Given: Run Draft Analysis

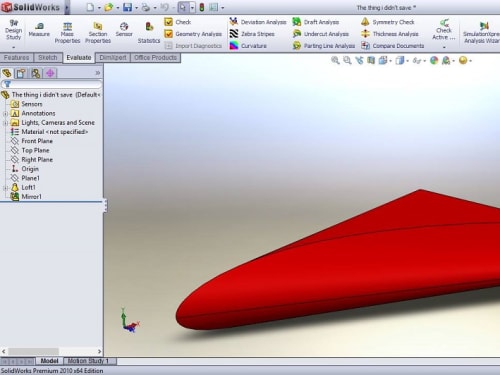Looking at the screenshot, I should point(316,22).
